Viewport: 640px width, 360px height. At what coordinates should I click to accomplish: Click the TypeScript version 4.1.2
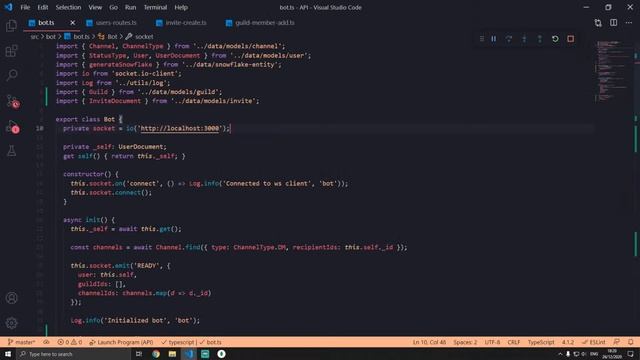click(568, 342)
